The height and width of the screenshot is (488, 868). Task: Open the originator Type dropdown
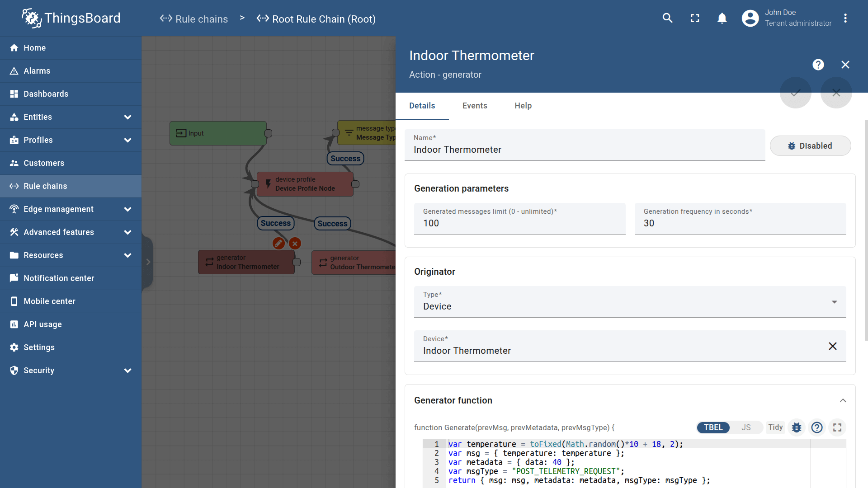tap(629, 302)
